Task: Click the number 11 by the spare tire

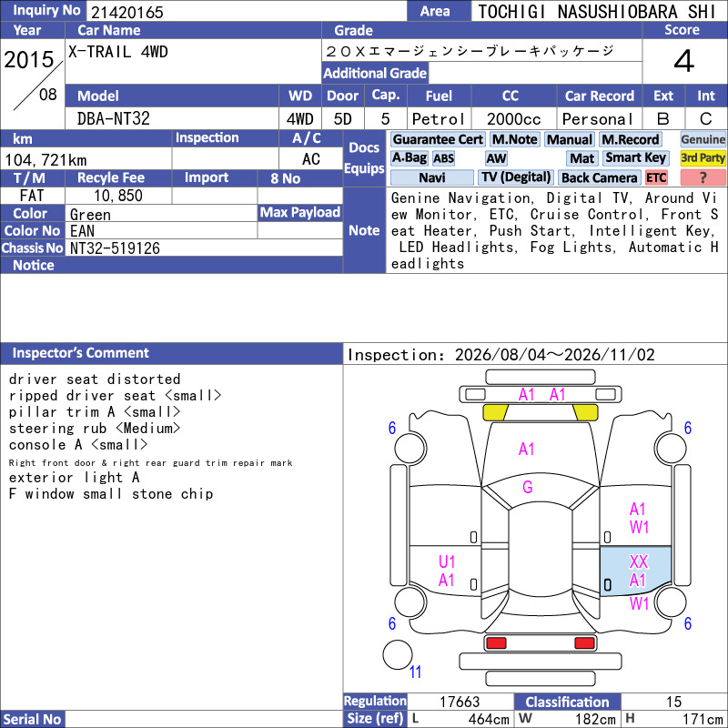Action: click(416, 672)
